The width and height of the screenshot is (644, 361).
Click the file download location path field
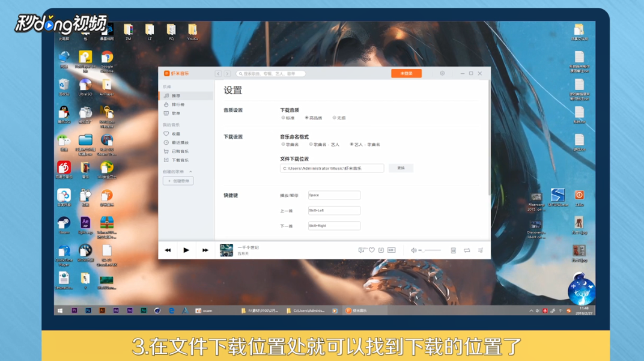coord(332,168)
